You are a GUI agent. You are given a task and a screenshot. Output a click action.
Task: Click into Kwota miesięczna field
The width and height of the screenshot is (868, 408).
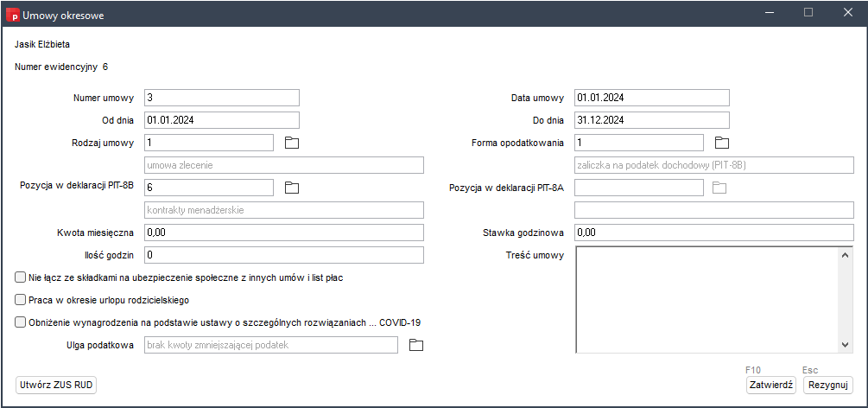pyautogui.click(x=283, y=233)
